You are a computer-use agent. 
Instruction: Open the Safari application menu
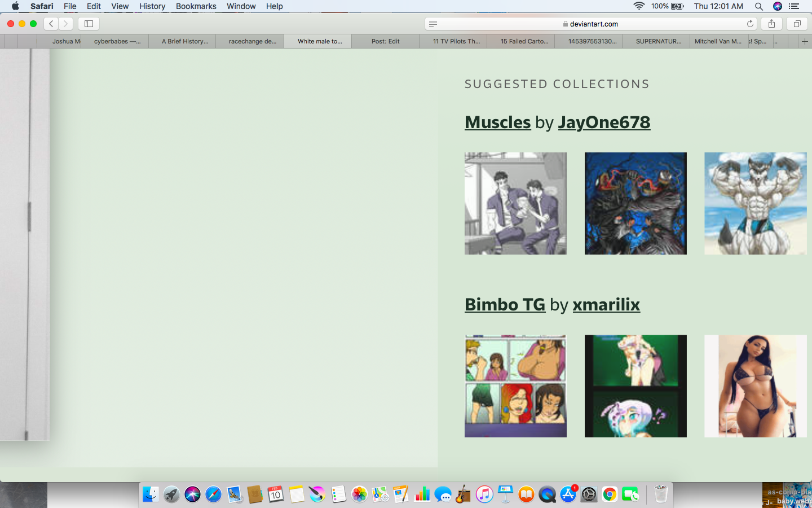point(42,6)
